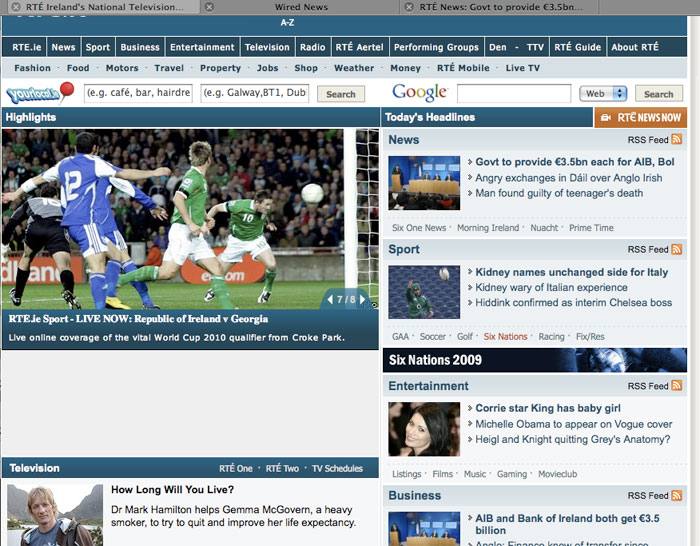Open the Google Web search type dropdown
This screenshot has height=546, width=700.
tap(603, 94)
